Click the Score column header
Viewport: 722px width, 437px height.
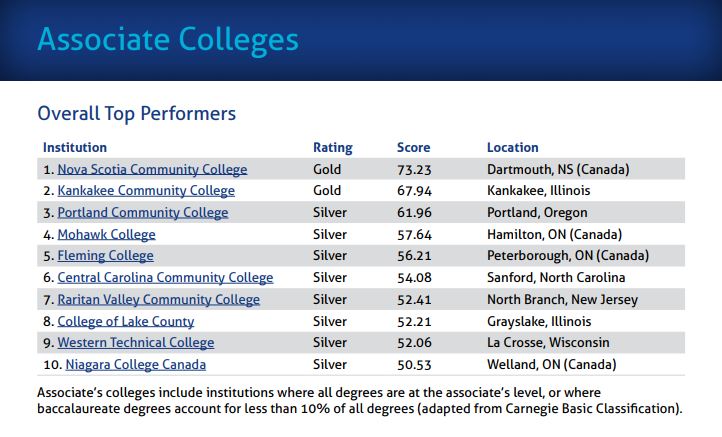(414, 148)
